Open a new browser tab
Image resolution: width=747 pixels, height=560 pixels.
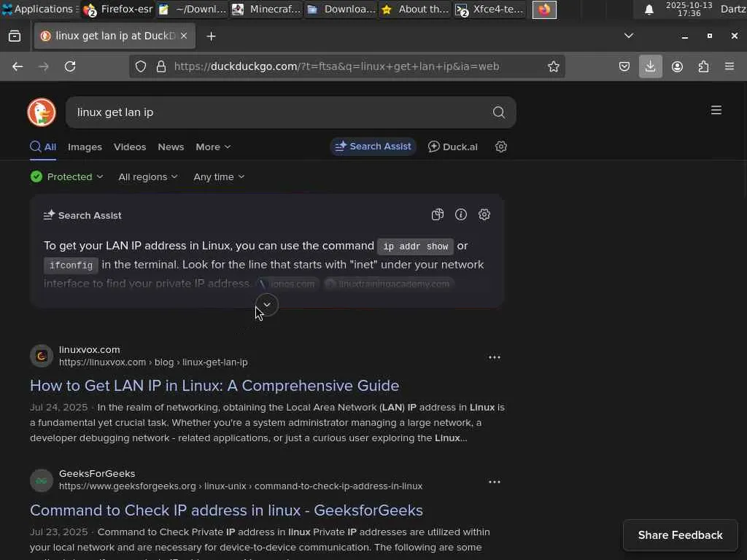point(211,36)
